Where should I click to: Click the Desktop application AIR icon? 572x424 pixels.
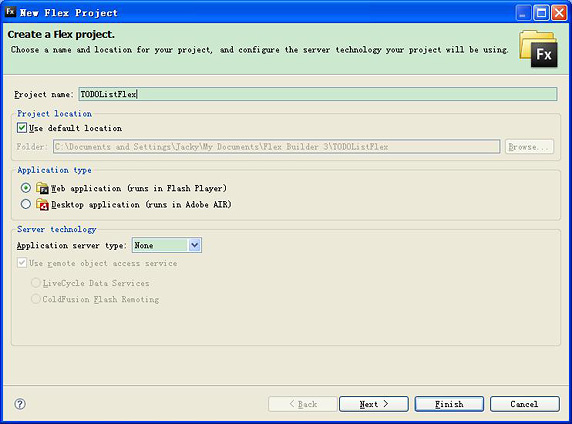click(x=42, y=204)
